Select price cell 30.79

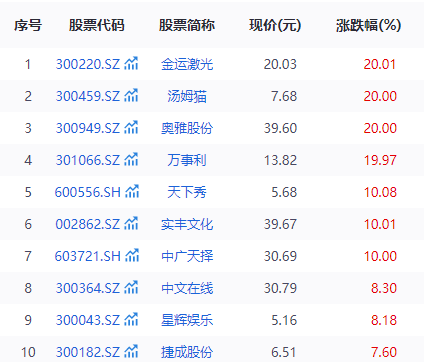(x=280, y=288)
